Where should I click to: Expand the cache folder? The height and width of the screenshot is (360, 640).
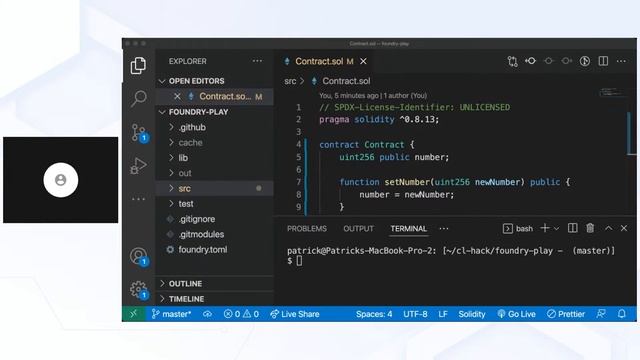click(214, 142)
